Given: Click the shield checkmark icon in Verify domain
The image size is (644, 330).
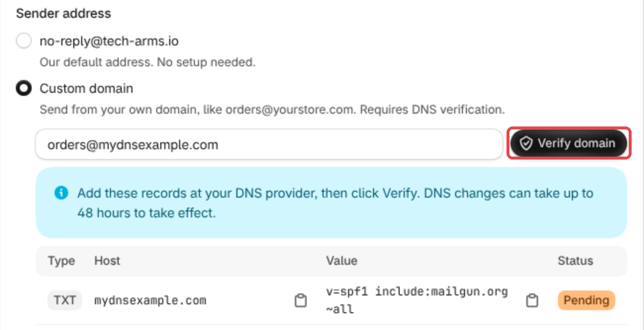Looking at the screenshot, I should [526, 144].
